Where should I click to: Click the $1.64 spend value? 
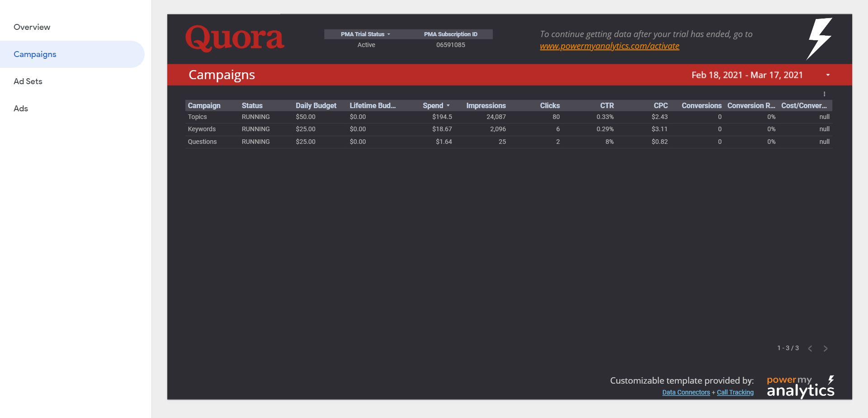point(443,142)
